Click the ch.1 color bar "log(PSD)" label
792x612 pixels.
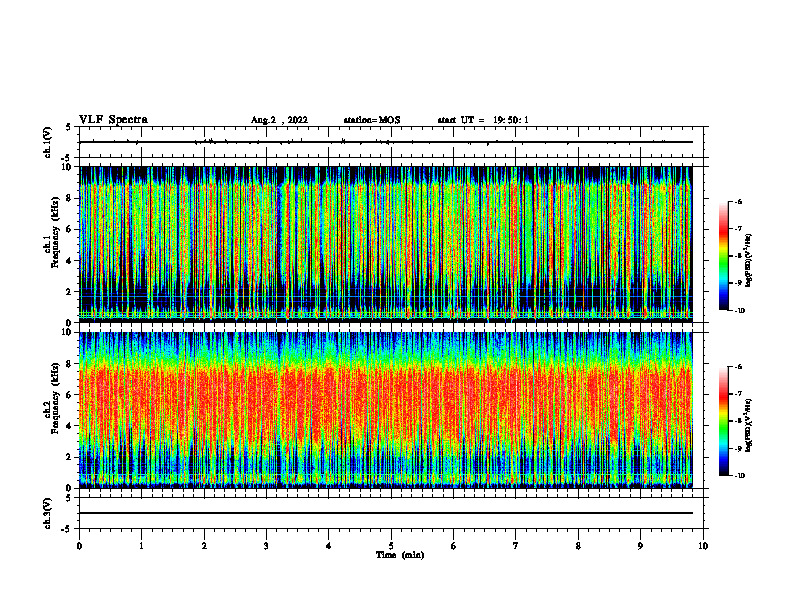(749, 261)
